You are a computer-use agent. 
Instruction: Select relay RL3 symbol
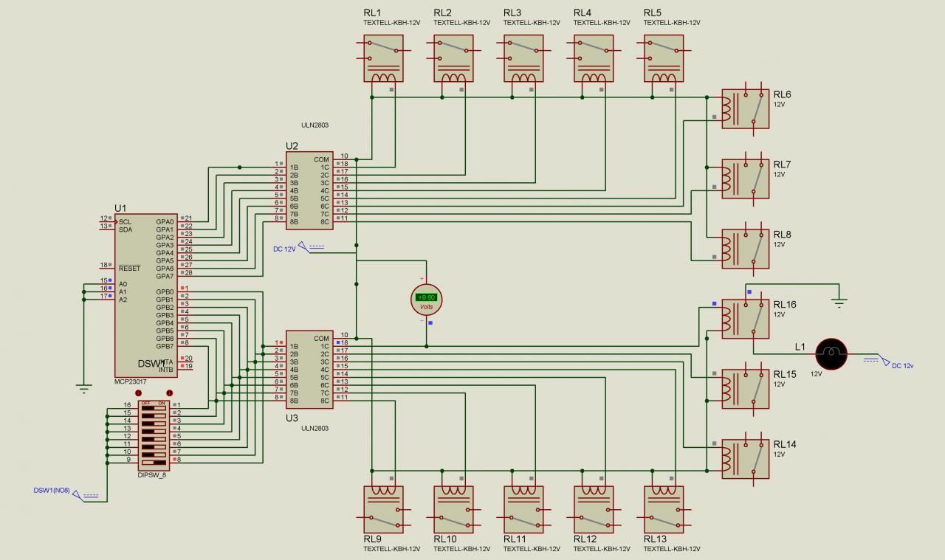point(524,58)
